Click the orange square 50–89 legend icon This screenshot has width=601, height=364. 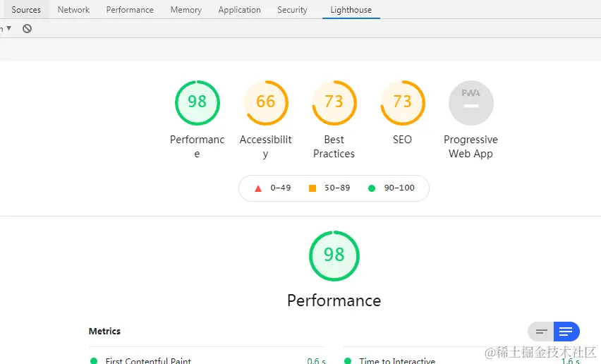[x=312, y=188]
